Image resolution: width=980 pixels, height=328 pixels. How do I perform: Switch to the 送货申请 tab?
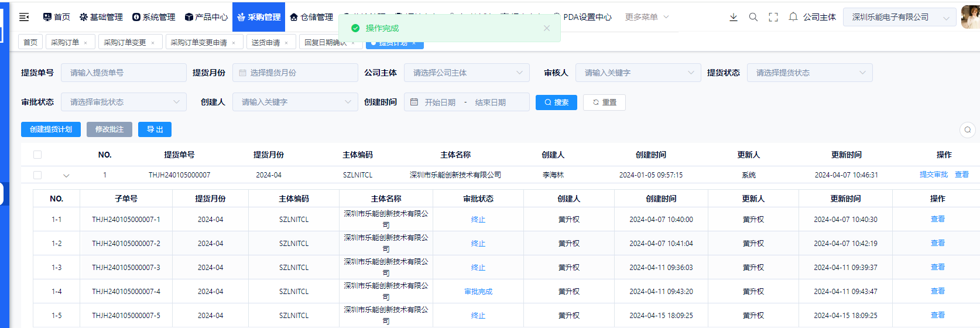tap(266, 42)
